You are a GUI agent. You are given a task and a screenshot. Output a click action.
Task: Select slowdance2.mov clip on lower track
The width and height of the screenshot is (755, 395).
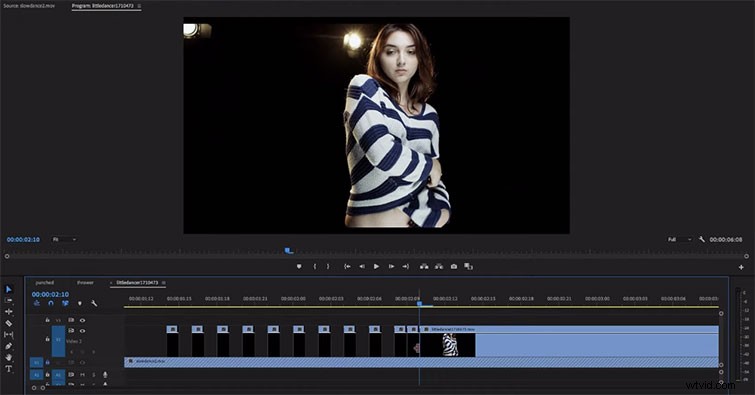tap(421, 362)
